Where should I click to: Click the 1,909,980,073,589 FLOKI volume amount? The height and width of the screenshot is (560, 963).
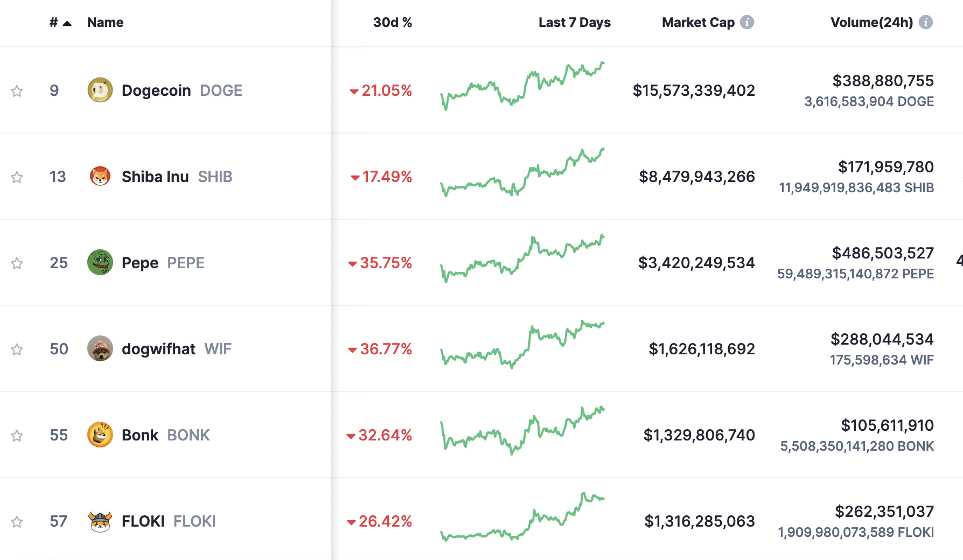856,532
